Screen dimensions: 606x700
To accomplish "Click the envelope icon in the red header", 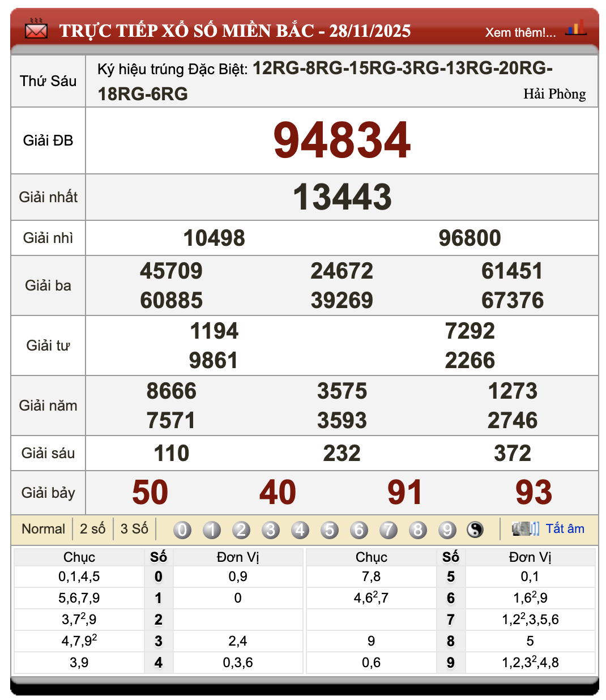I will 36,31.
